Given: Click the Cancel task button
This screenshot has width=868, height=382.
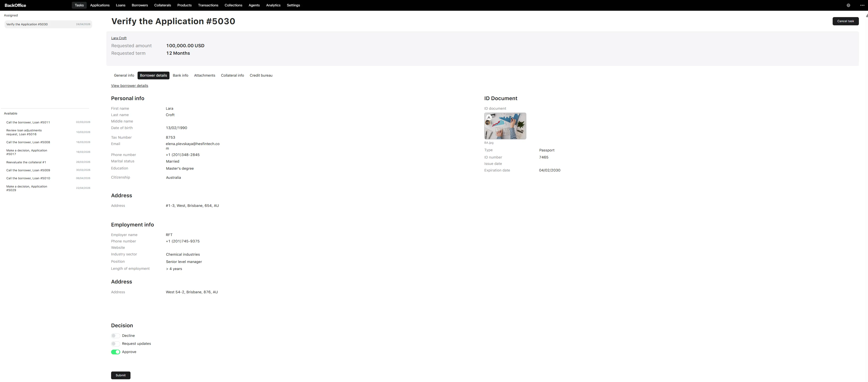Looking at the screenshot, I should click(x=845, y=21).
